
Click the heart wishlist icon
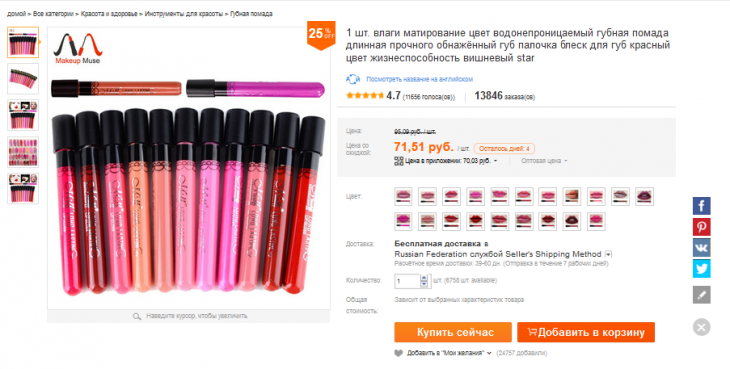(398, 353)
